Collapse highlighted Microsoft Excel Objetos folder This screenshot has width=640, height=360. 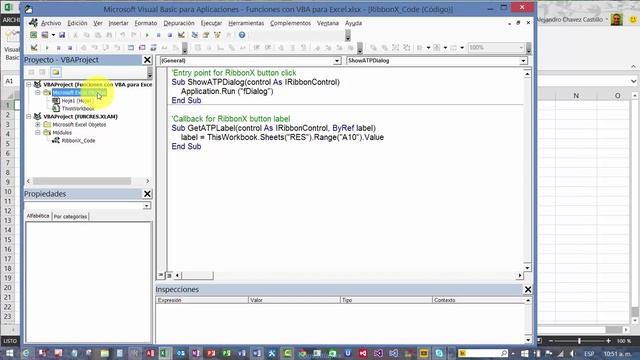(38, 93)
